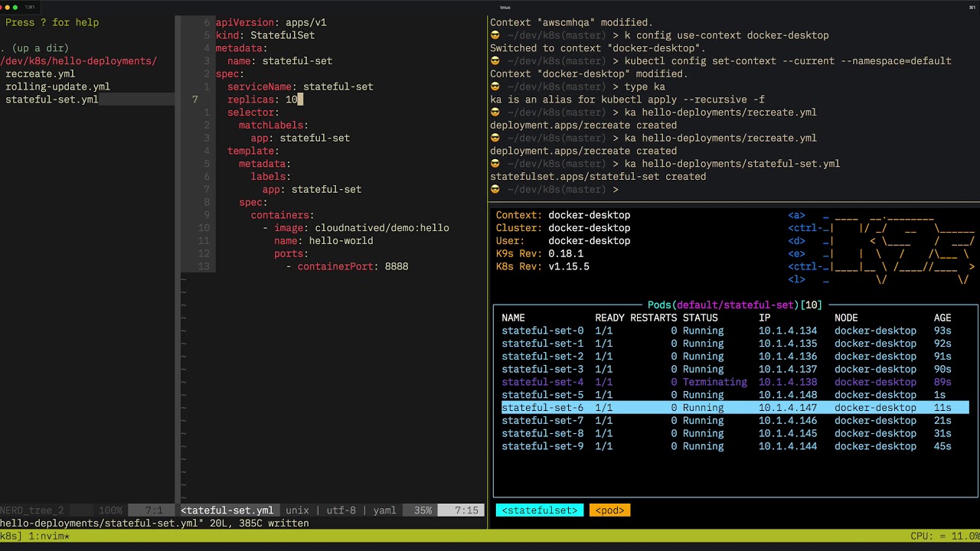
Task: Click the NAME column header in K9s
Action: pos(513,318)
